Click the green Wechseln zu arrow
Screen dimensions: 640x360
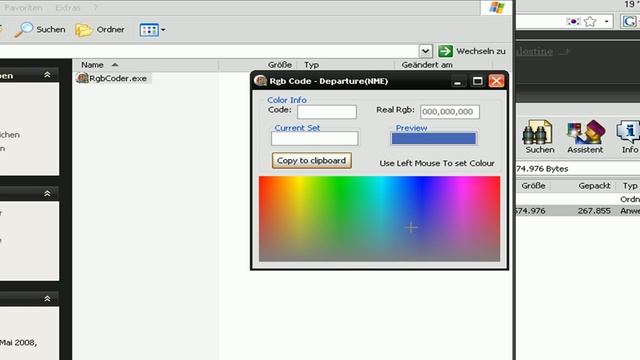pyautogui.click(x=445, y=51)
